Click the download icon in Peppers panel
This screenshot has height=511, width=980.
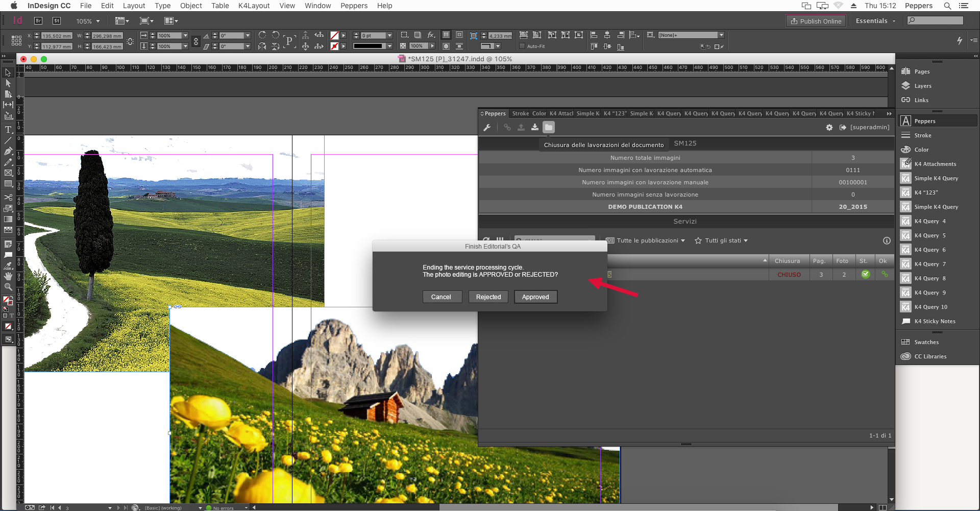[534, 128]
